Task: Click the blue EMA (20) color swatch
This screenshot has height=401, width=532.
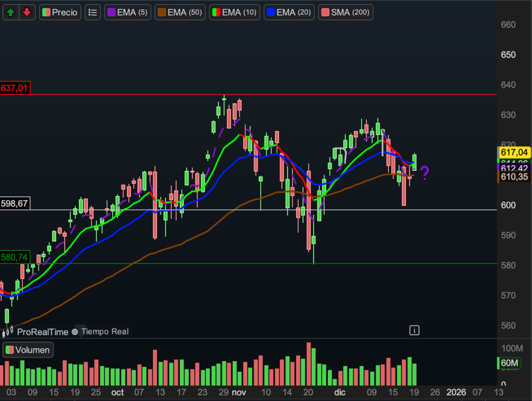Action: click(x=271, y=12)
